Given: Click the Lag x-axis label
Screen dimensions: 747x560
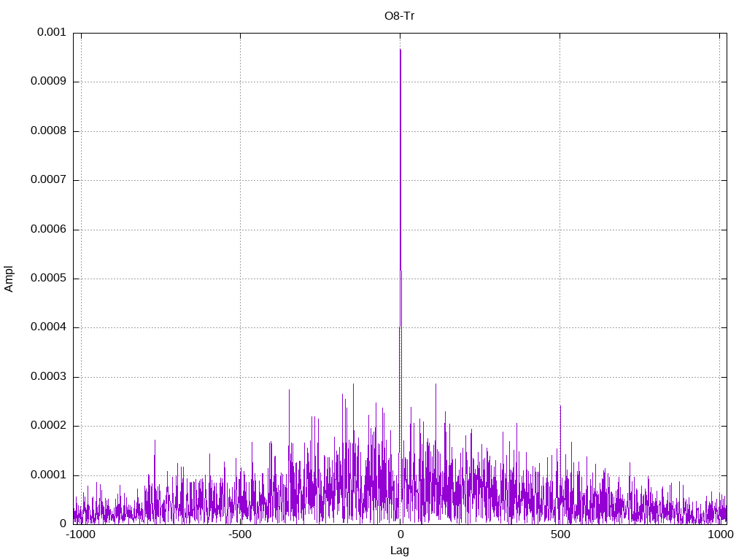Looking at the screenshot, I should (399, 551).
